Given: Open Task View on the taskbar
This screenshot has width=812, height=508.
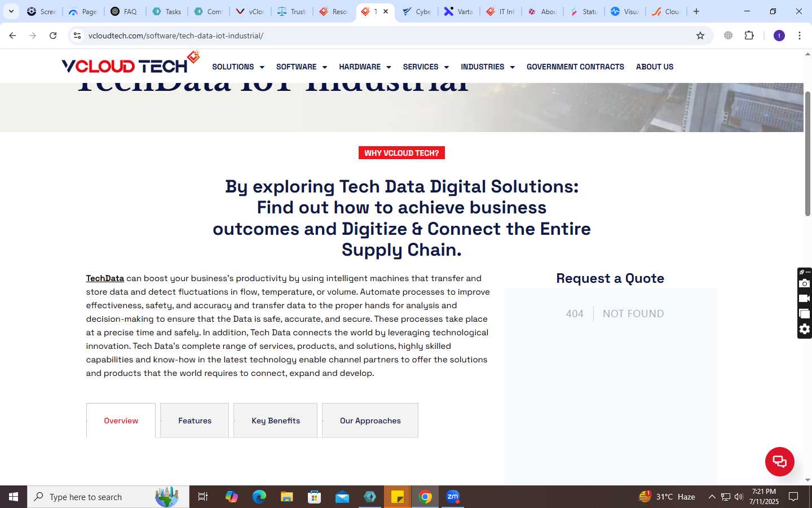Looking at the screenshot, I should [203, 497].
